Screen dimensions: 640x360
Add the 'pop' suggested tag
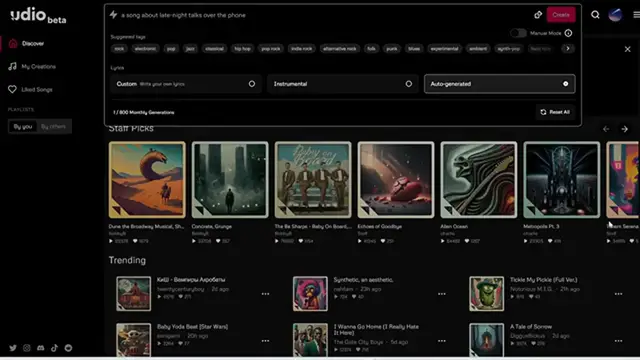(x=171, y=49)
